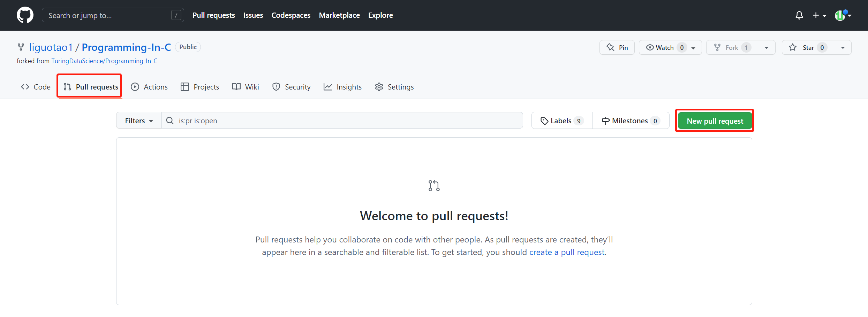
Task: Click the Actions play icon
Action: pyautogui.click(x=135, y=87)
